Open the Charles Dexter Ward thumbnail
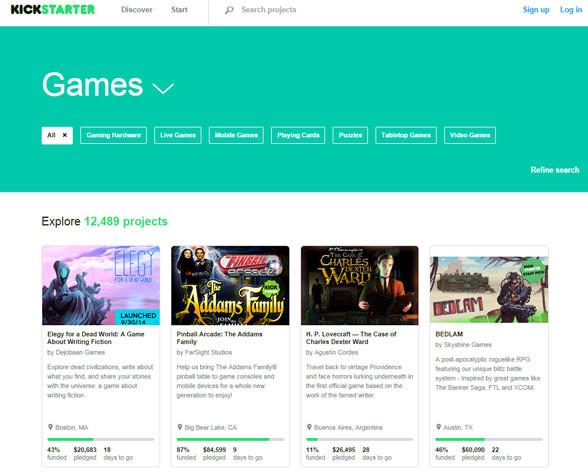 [x=360, y=285]
